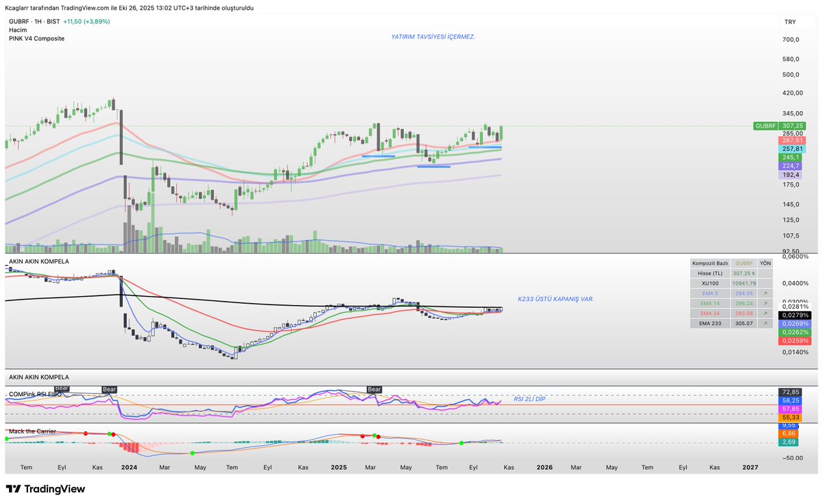Click the red 0,0259% value tag
Image resolution: width=823 pixels, height=504 pixels.
[x=796, y=341]
